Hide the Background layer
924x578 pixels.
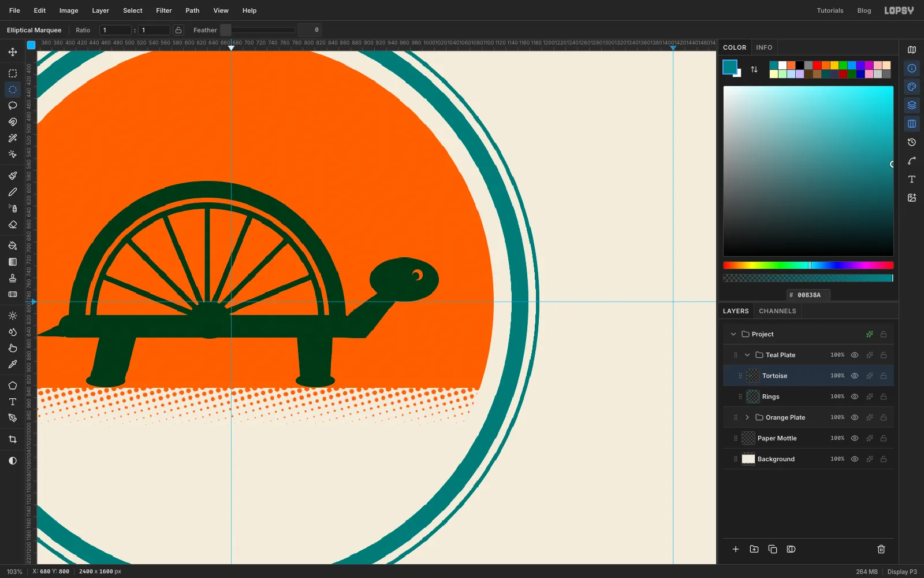[855, 459]
